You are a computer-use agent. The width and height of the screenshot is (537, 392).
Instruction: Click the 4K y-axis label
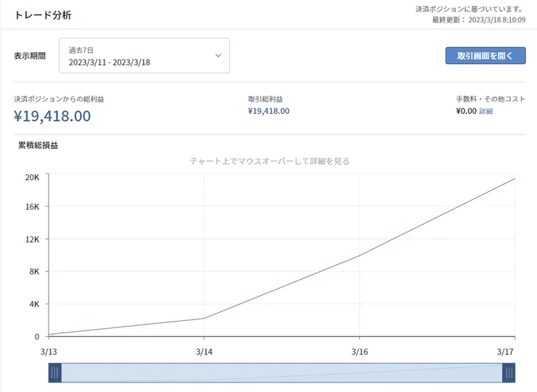[x=34, y=304]
